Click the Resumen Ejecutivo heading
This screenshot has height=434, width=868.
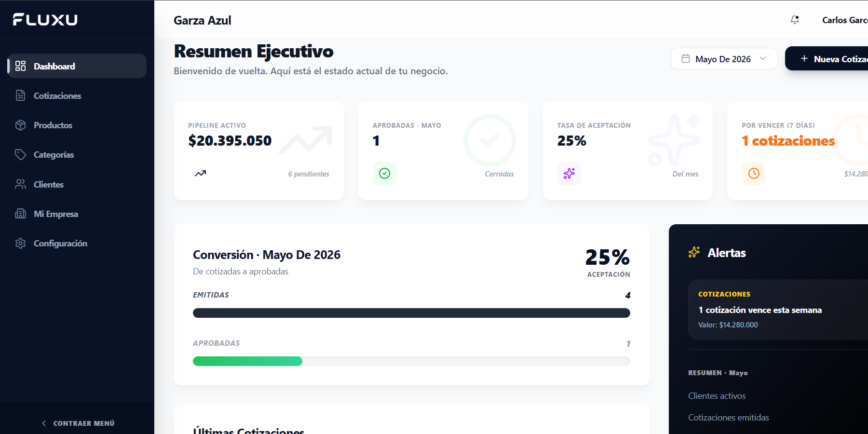point(254,51)
